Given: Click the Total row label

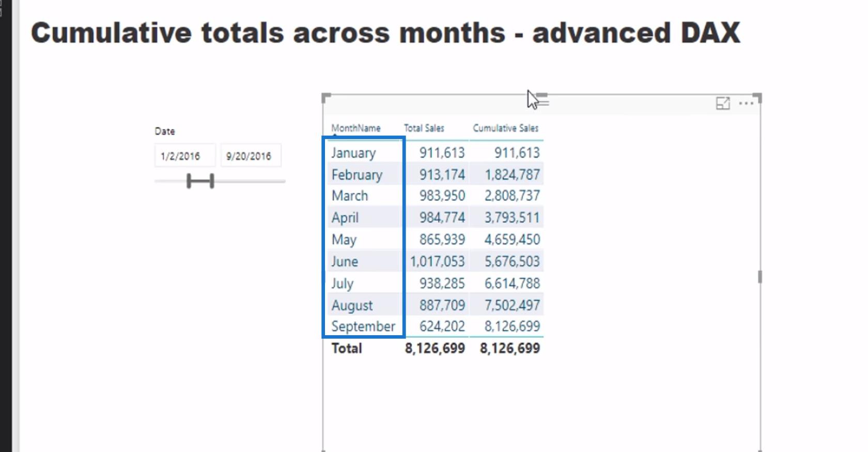Looking at the screenshot, I should coord(347,348).
